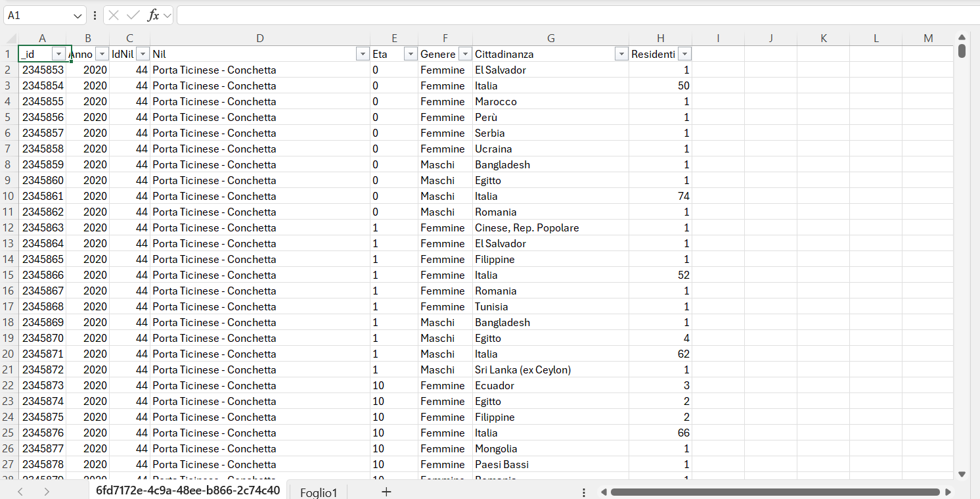Click the horizontal scrollbar right arrow
980x499 pixels.
(x=948, y=492)
